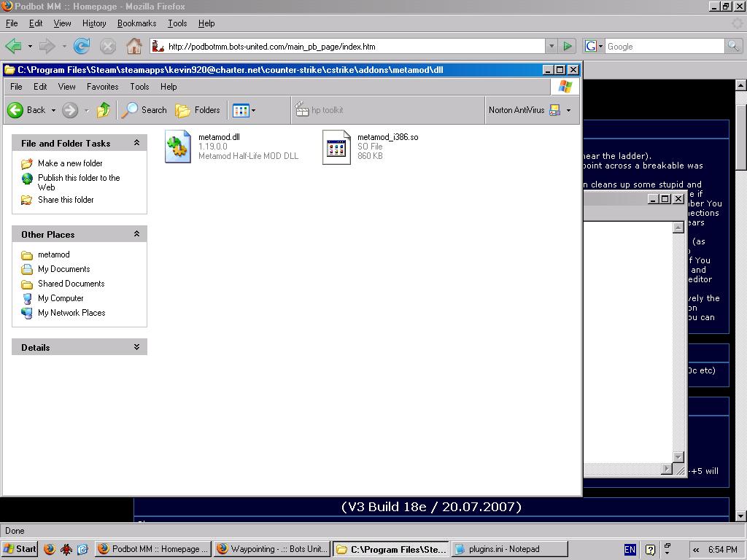Image resolution: width=747 pixels, height=560 pixels.
Task: Click Google search magnifier button
Action: (733, 46)
